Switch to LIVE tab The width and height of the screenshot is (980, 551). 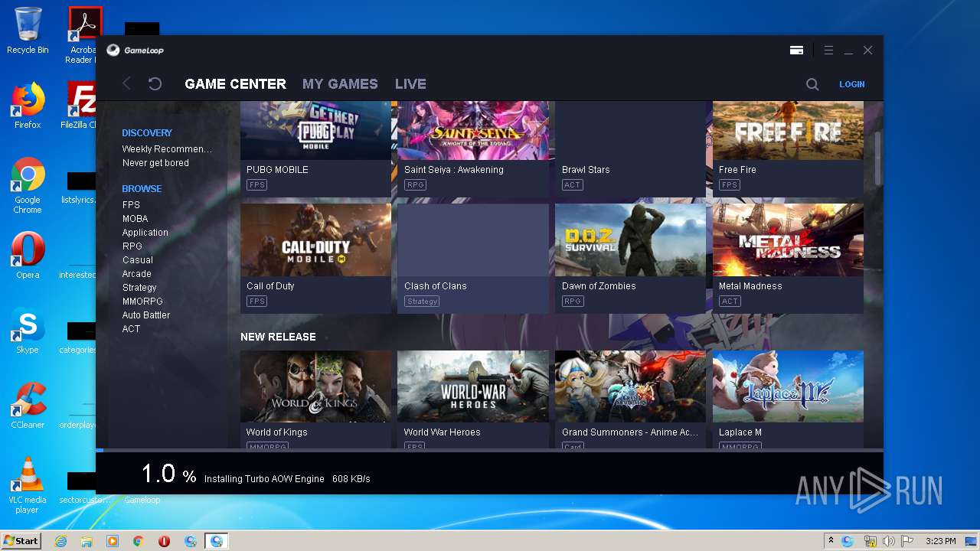410,84
